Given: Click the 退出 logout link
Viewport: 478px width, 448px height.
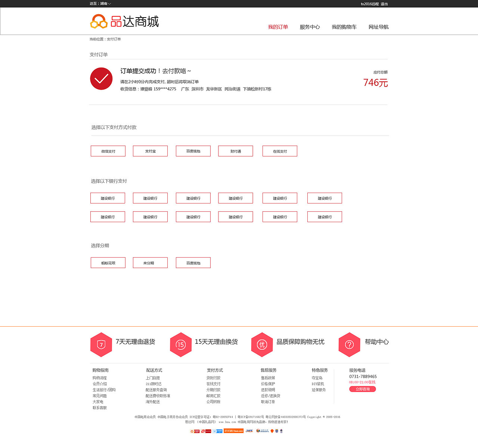Looking at the screenshot, I should (385, 3).
